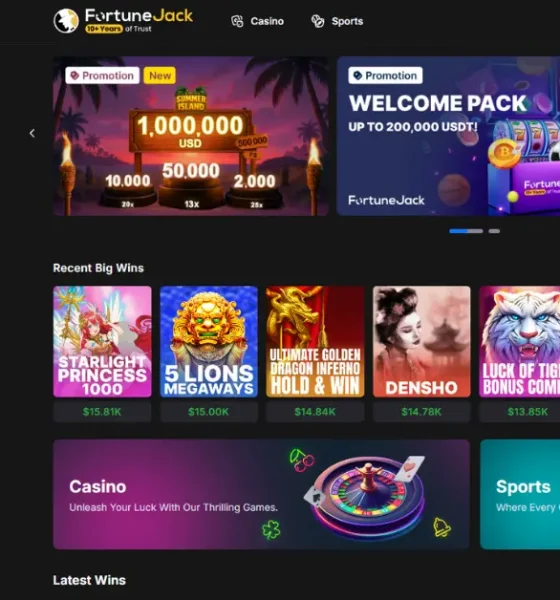This screenshot has width=560, height=600.
Task: Click the neon bell icon on Casino banner
Action: pyautogui.click(x=442, y=527)
